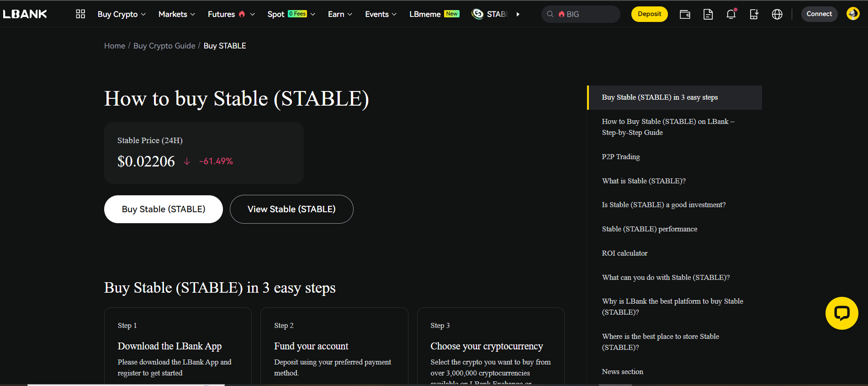Expand the Earn dropdown menu
The image size is (868, 386).
pyautogui.click(x=340, y=14)
